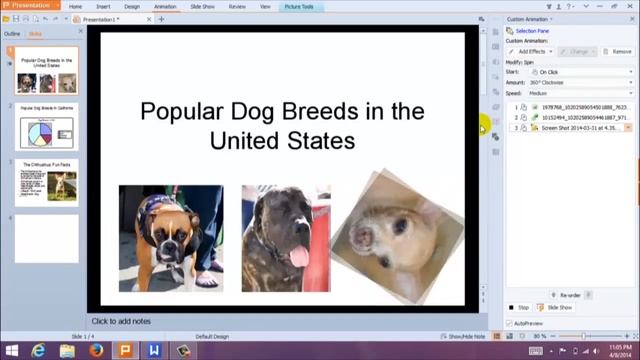Click the Selection Pane link
Screen dimensions: 640x360
532,31
